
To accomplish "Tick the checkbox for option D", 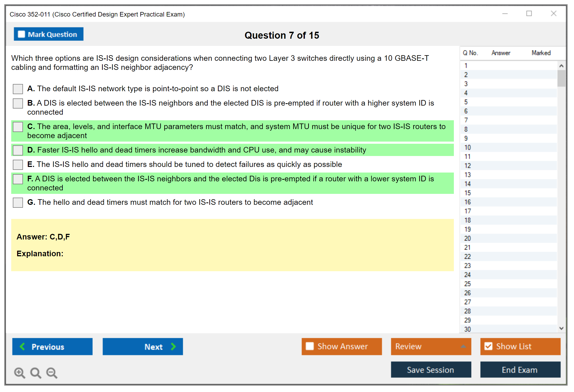I will 18,150.
